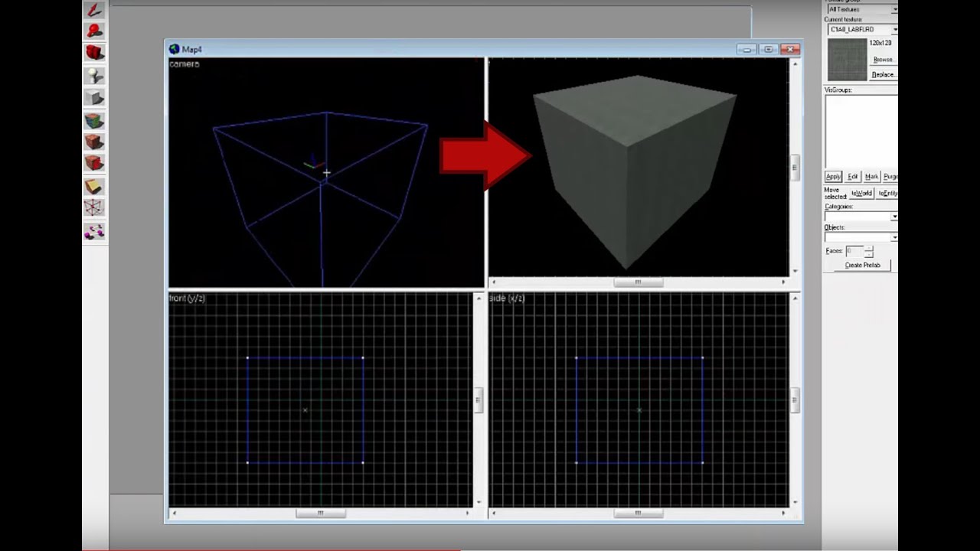
Task: Open the multicolored cube Texture Application tool
Action: pos(94,120)
